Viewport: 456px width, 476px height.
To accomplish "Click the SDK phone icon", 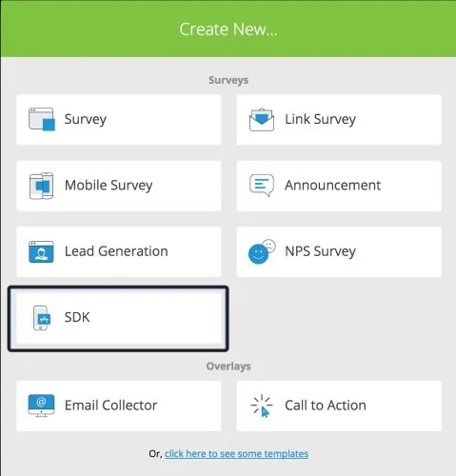I will pos(42,318).
